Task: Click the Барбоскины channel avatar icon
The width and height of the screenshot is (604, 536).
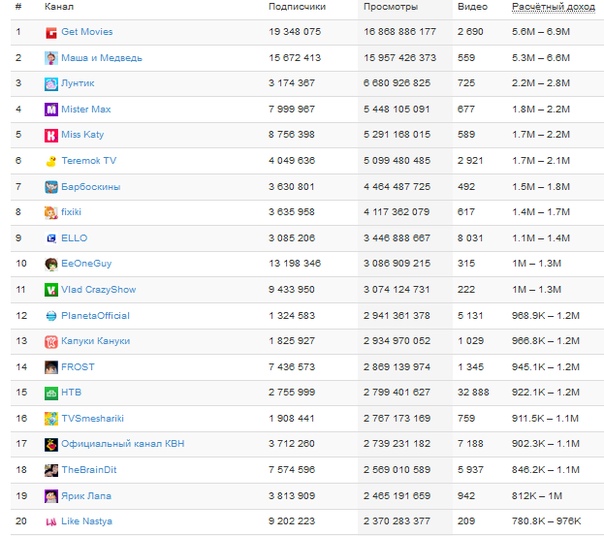Action: (x=51, y=187)
